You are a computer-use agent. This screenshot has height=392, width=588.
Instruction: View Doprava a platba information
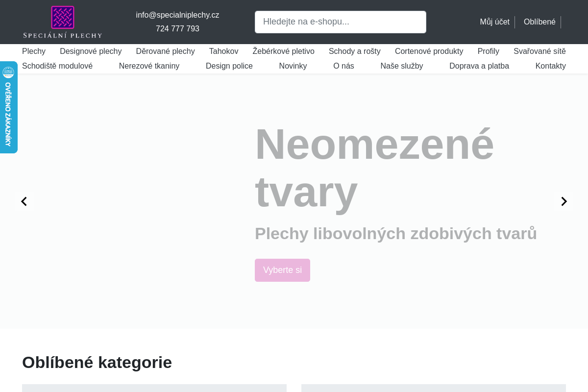[479, 66]
